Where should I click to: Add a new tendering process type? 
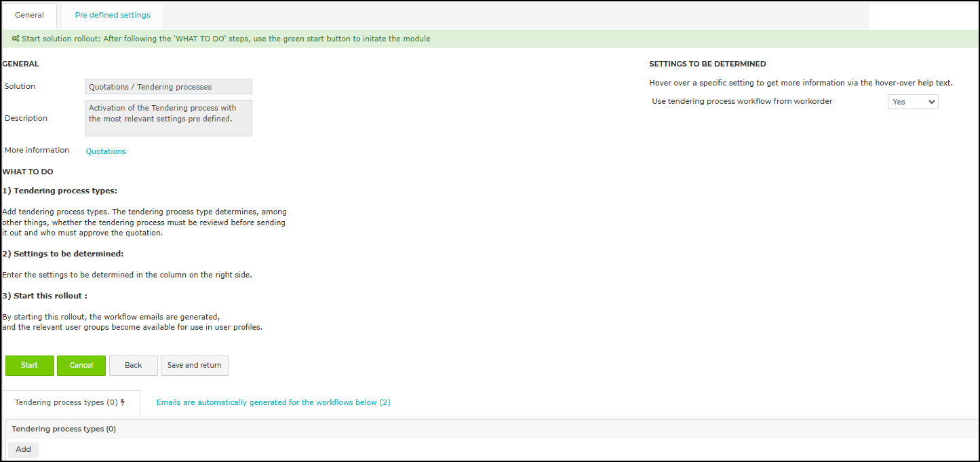pyautogui.click(x=24, y=449)
